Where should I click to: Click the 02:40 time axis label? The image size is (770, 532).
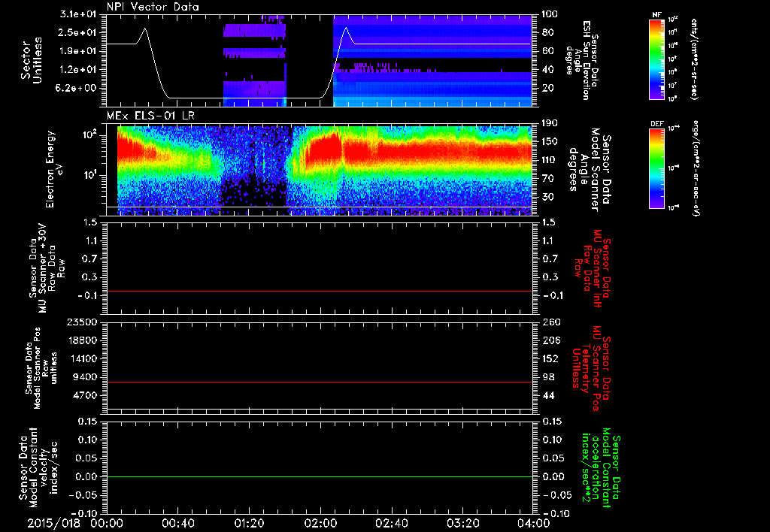[x=391, y=523]
